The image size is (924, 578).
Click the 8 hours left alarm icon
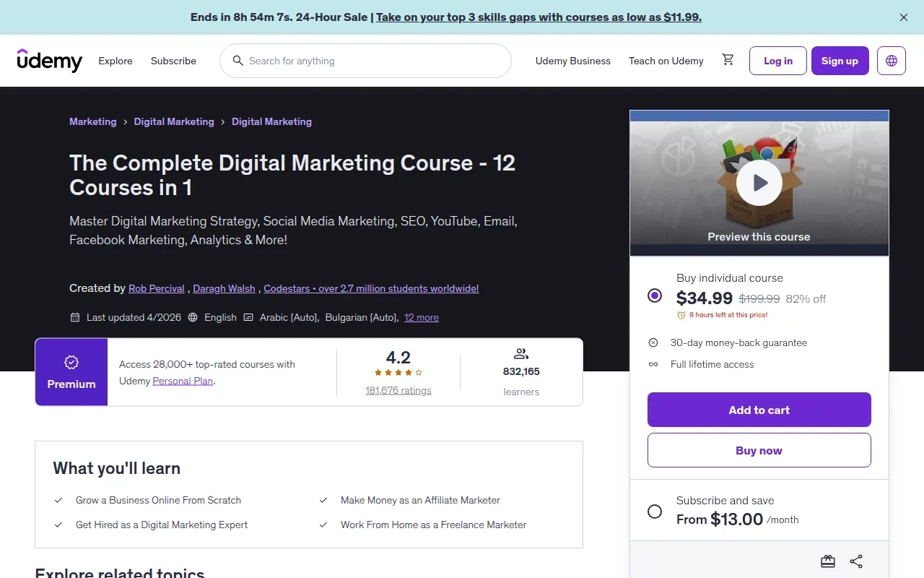(x=681, y=315)
